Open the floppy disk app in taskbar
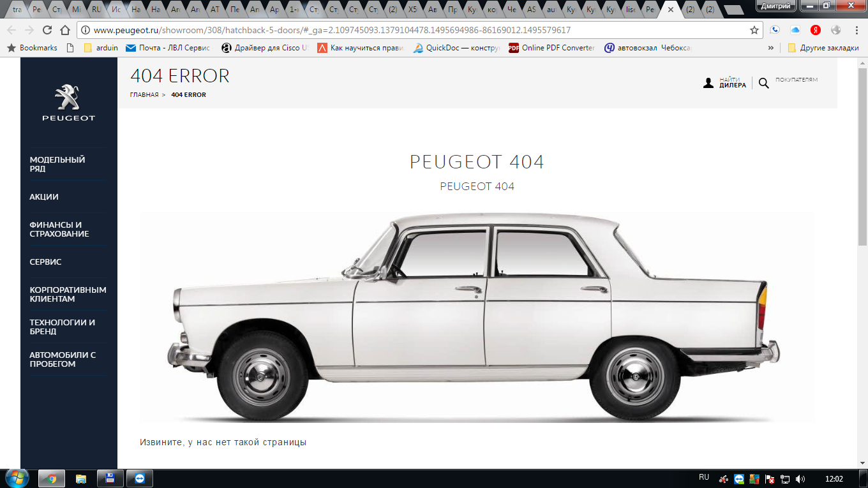This screenshot has width=868, height=488. pyautogui.click(x=110, y=478)
